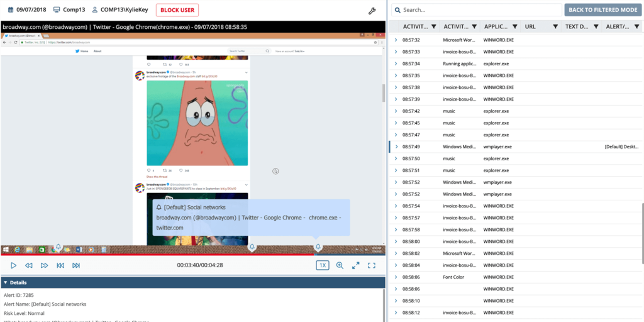This screenshot has height=322, width=644.
Task: Click the Block User button
Action: pyautogui.click(x=177, y=10)
